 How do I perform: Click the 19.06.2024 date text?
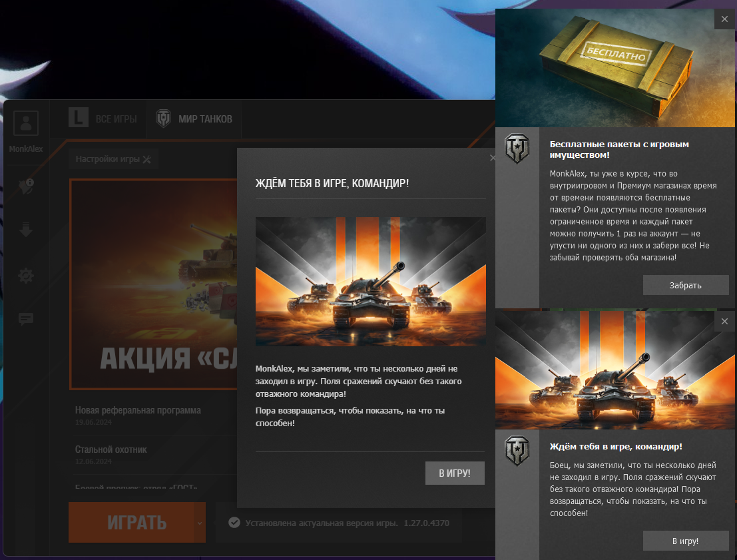click(93, 422)
